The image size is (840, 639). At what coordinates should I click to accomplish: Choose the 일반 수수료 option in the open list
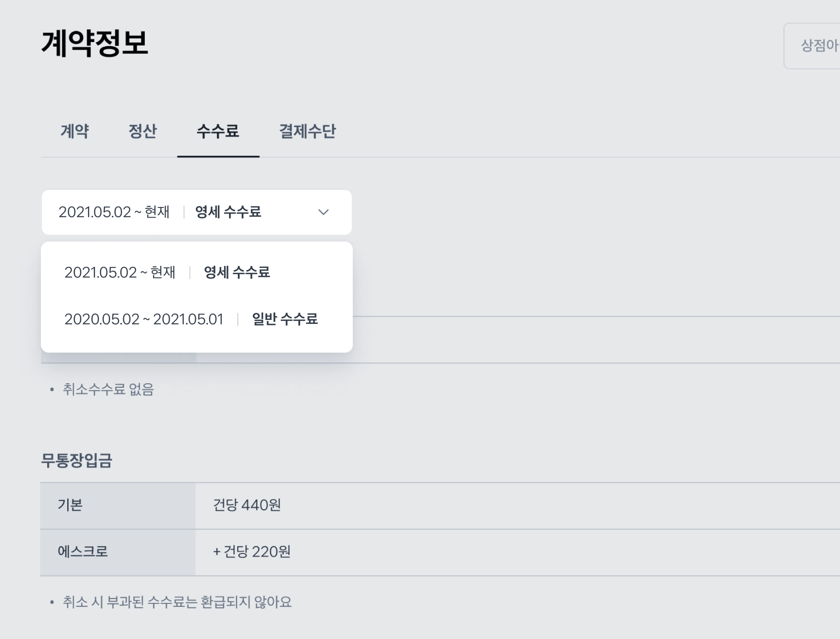click(285, 319)
